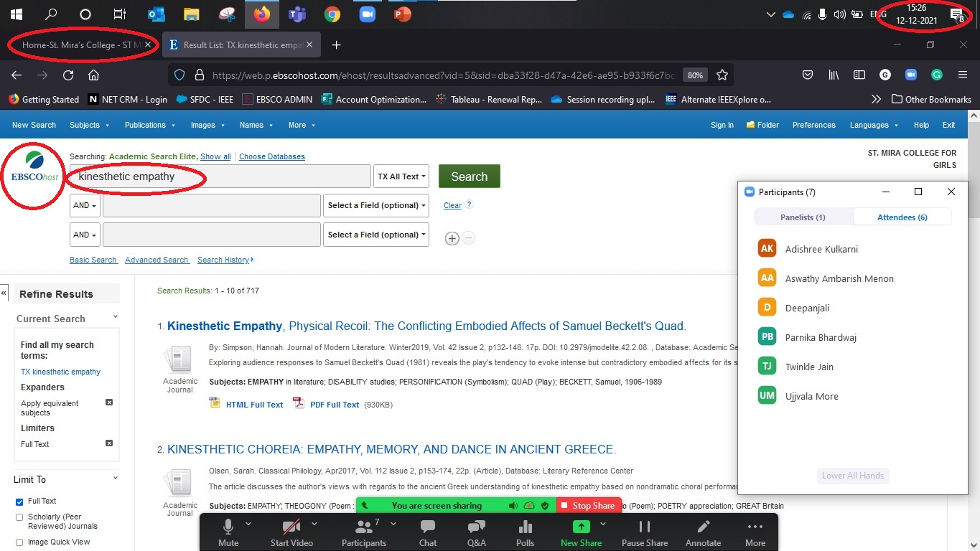Image resolution: width=980 pixels, height=551 pixels.
Task: Open the Q&A icon in Zoom toolbar
Action: pyautogui.click(x=477, y=528)
